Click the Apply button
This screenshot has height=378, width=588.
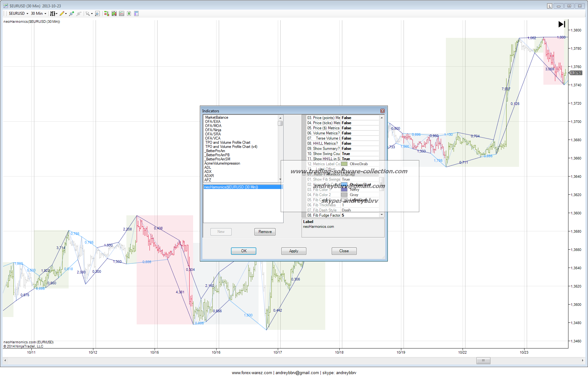click(x=294, y=251)
